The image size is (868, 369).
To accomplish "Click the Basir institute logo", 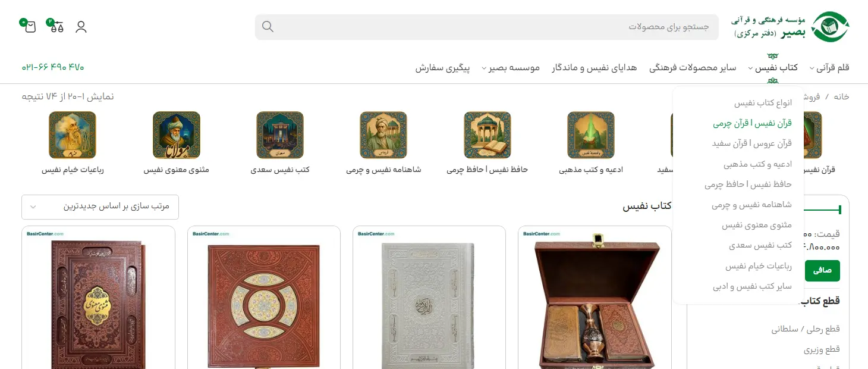I will 790,27.
